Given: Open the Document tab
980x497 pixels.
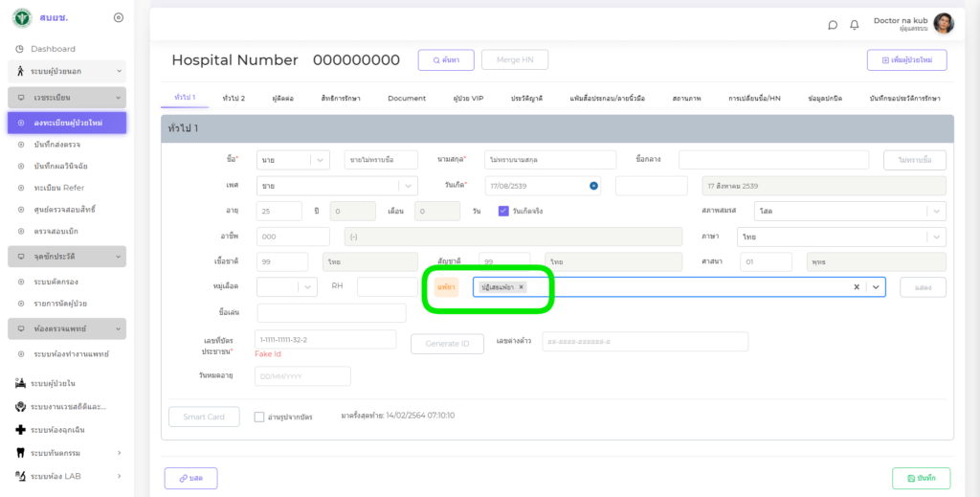Looking at the screenshot, I should coord(407,98).
